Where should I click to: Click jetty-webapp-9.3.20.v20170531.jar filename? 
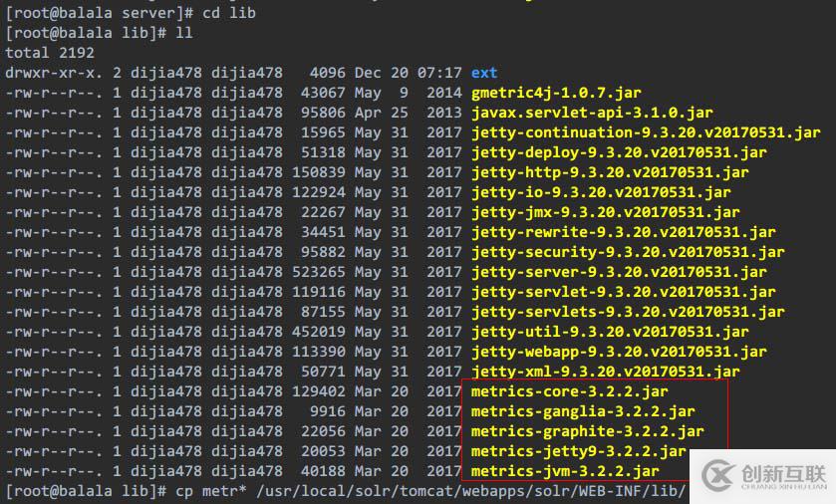619,352
